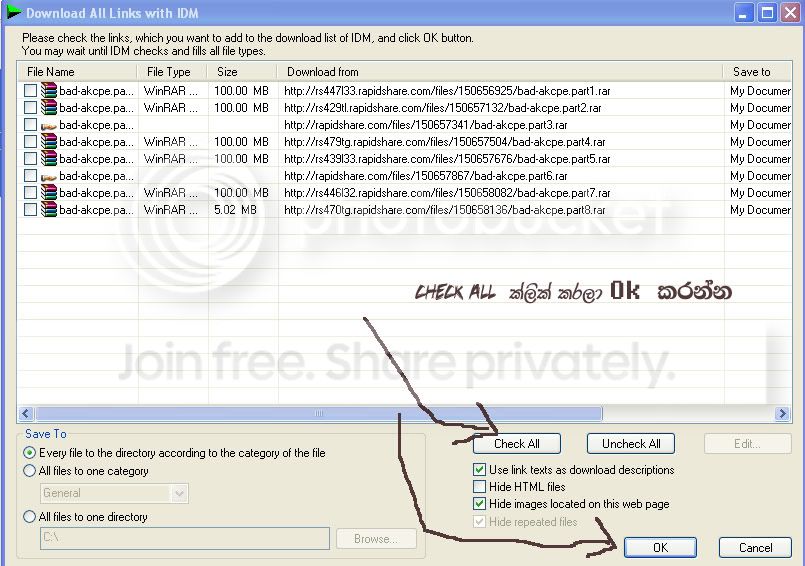Click the 'Uncheck All' button
The image size is (805, 566).
(x=631, y=444)
